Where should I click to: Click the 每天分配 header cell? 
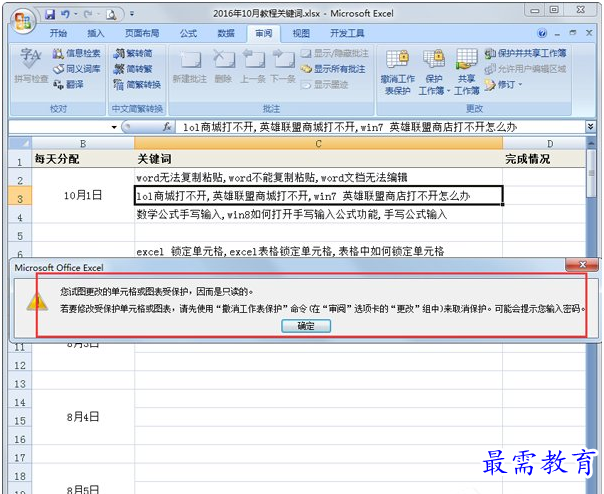pos(83,159)
